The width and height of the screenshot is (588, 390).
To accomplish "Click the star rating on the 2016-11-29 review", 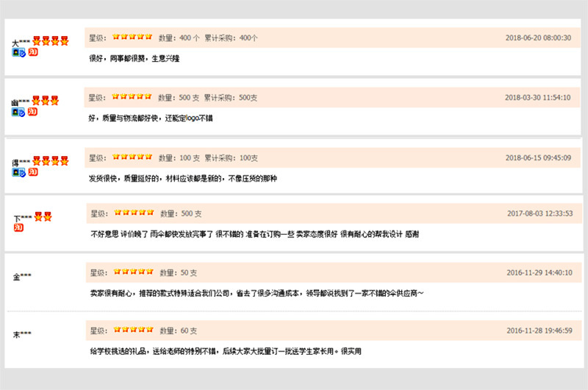I will coord(134,272).
